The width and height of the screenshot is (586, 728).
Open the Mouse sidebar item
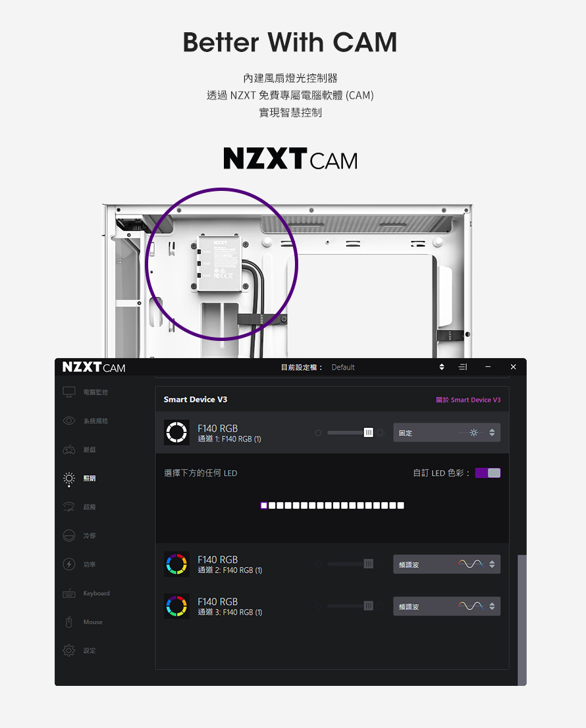click(84, 621)
